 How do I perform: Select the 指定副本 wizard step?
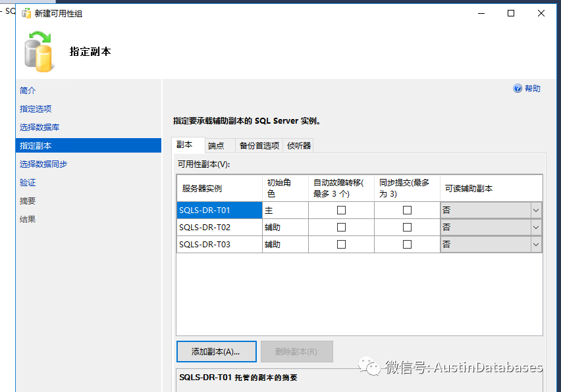[88, 145]
